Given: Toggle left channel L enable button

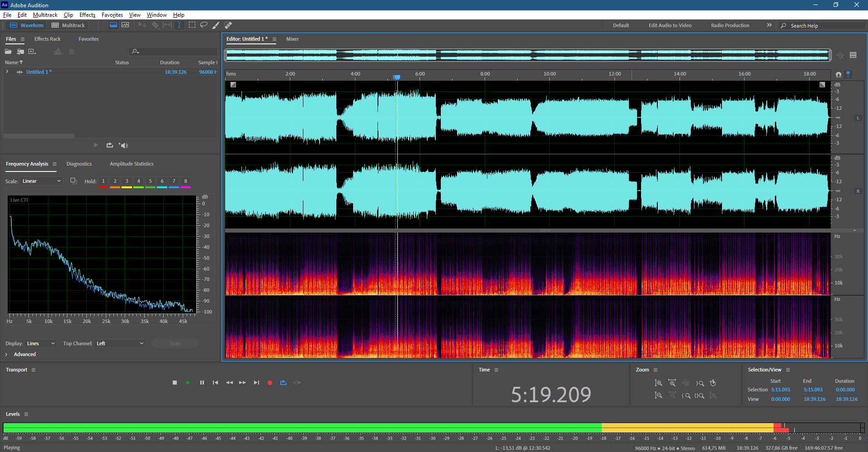Looking at the screenshot, I should coord(858,118).
